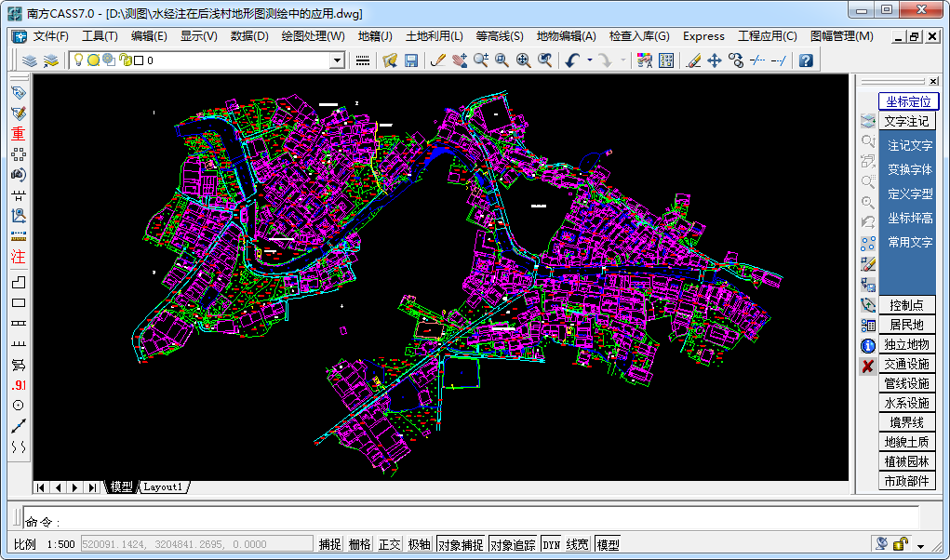Select the circle point tool

(19, 406)
